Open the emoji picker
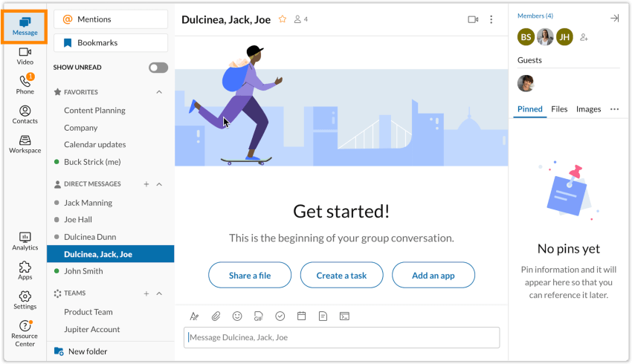Screen dimensions: 632x364 (237, 316)
